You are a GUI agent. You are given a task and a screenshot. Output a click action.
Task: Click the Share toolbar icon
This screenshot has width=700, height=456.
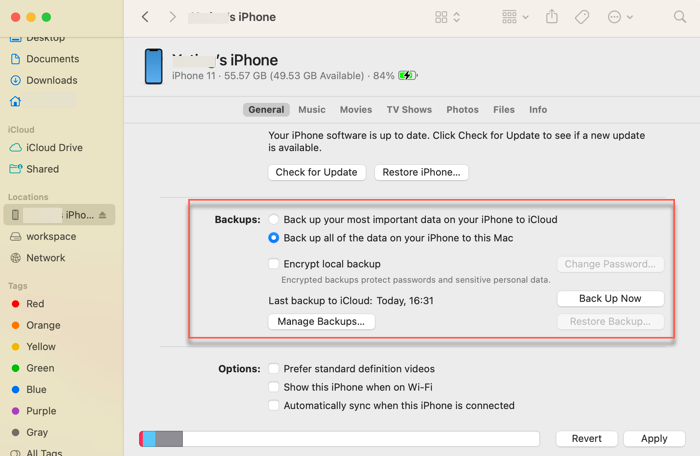552,17
